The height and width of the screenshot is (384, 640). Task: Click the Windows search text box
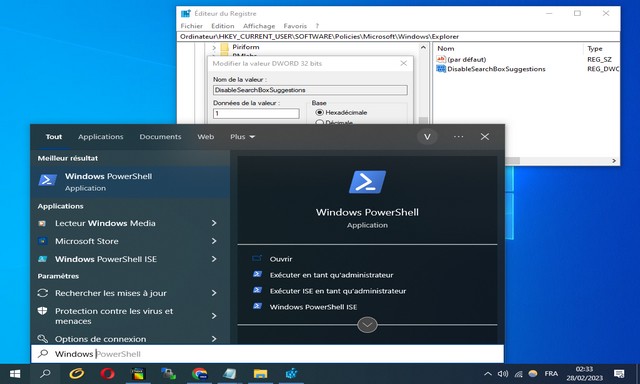tap(267, 354)
